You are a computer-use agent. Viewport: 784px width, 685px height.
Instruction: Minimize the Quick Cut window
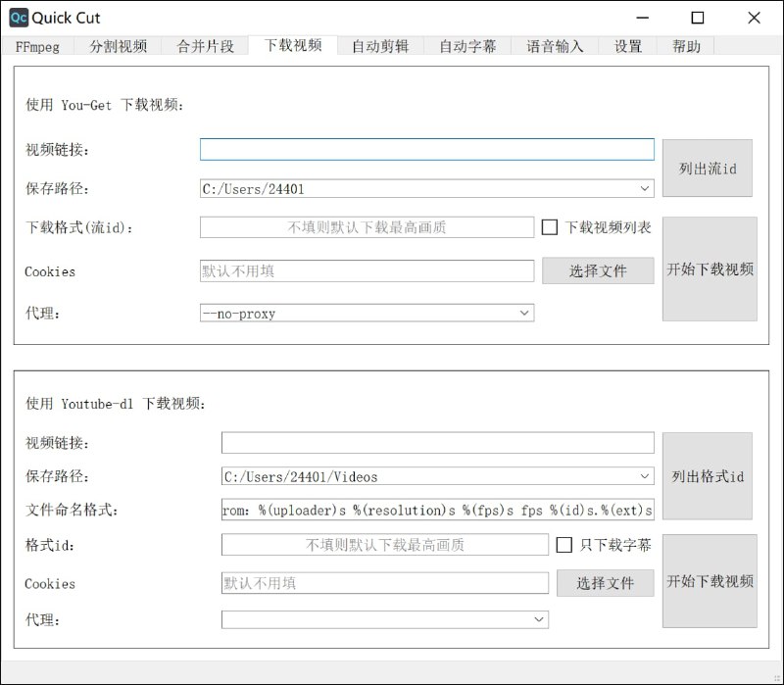point(643,18)
